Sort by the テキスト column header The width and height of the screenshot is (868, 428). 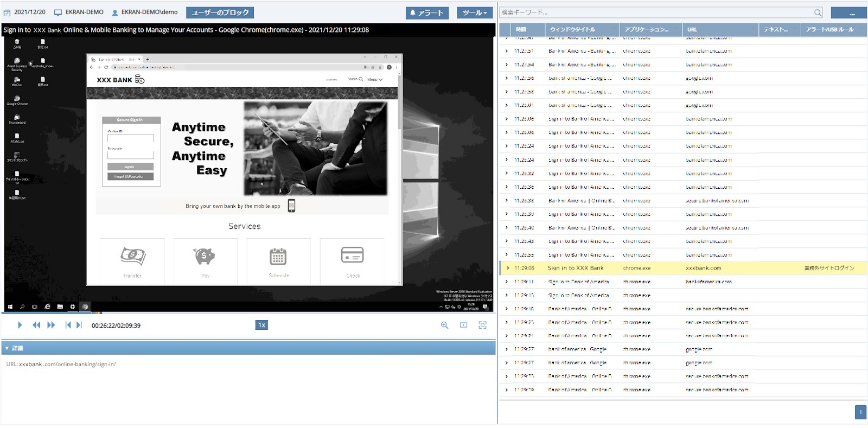point(780,30)
